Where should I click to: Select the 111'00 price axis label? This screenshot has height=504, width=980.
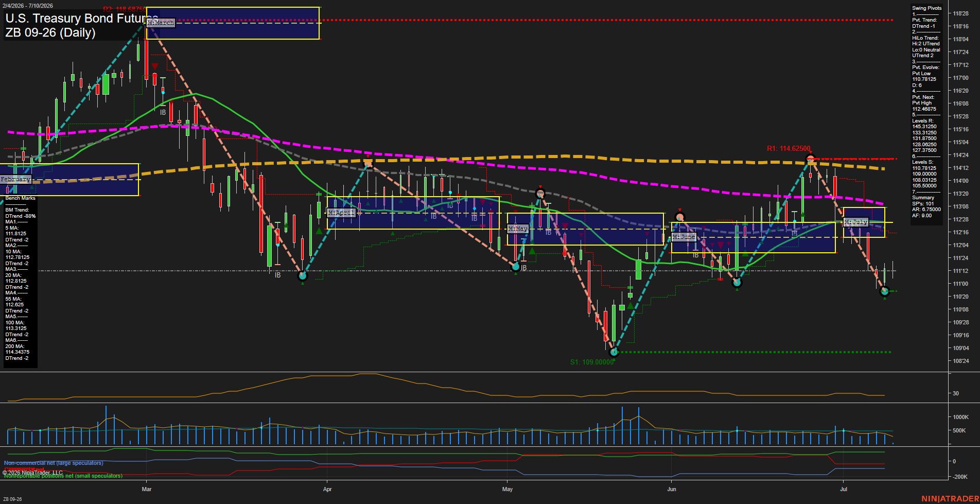[961, 284]
